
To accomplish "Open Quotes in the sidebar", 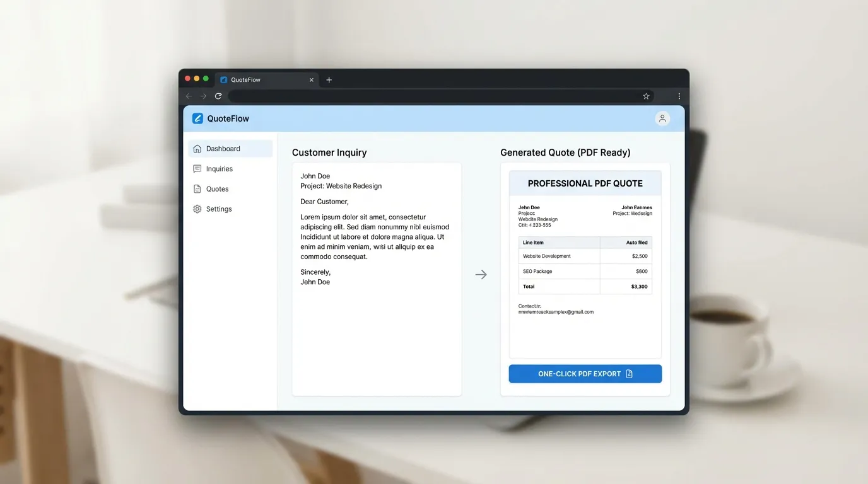I will point(217,189).
